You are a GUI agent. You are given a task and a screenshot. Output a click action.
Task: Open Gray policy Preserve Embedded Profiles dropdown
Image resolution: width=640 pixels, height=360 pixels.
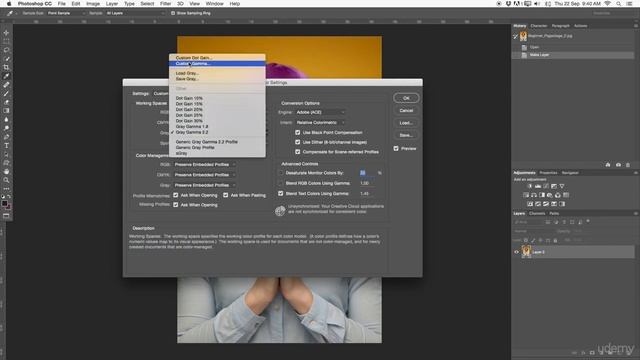click(204, 185)
